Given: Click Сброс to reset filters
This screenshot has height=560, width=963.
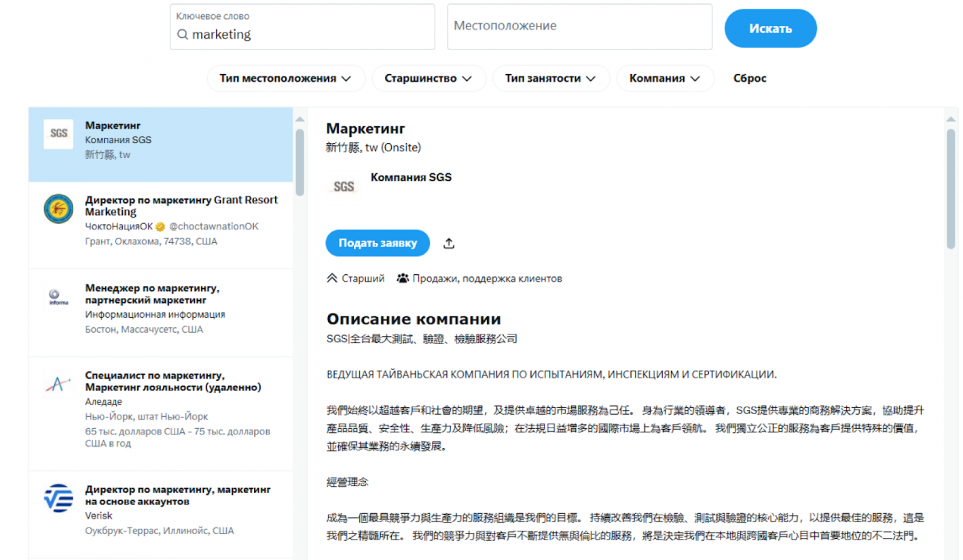Looking at the screenshot, I should [750, 78].
